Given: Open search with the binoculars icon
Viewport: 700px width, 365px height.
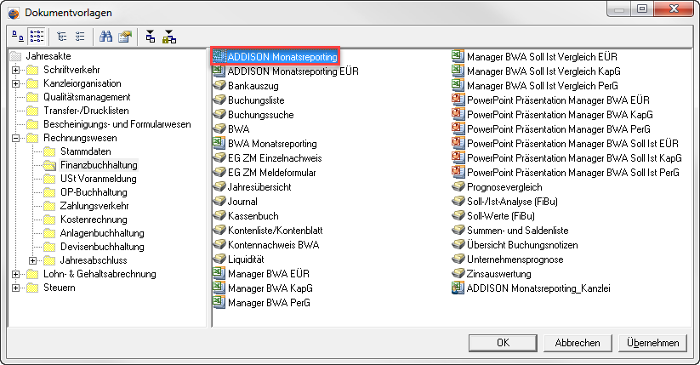Looking at the screenshot, I should (106, 37).
